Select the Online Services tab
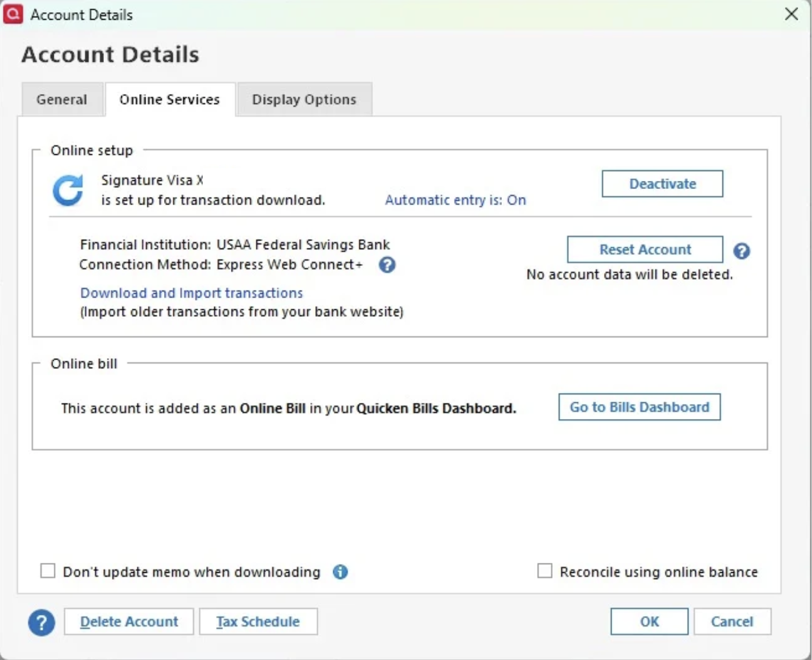Image resolution: width=812 pixels, height=660 pixels. coord(170,99)
